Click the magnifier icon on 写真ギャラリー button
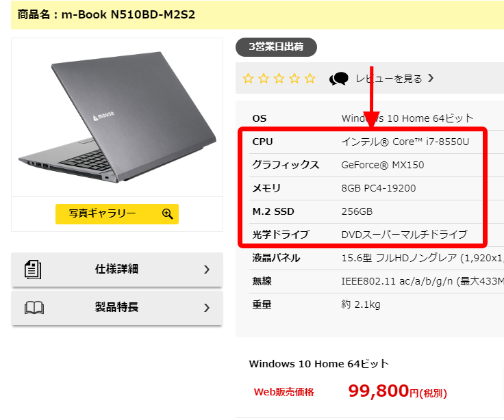 168,213
